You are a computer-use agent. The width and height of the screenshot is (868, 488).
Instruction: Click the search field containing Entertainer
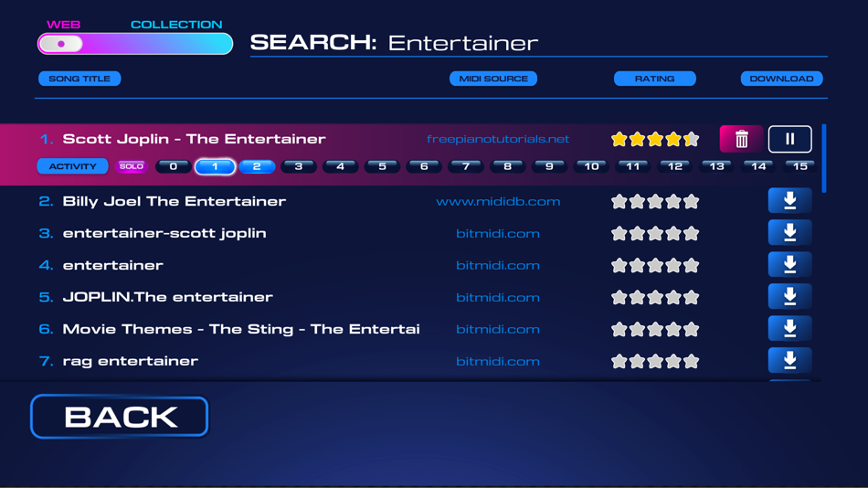539,43
